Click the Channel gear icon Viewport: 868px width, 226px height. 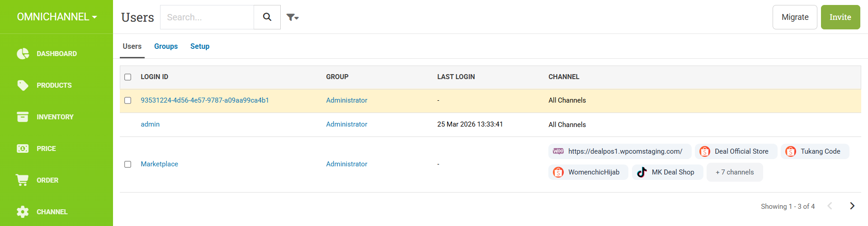tap(23, 212)
